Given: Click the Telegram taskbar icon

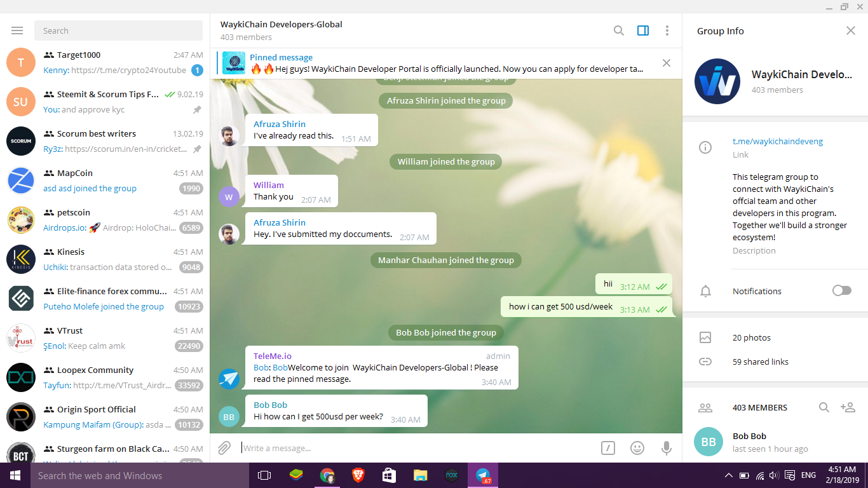Looking at the screenshot, I should [x=483, y=475].
